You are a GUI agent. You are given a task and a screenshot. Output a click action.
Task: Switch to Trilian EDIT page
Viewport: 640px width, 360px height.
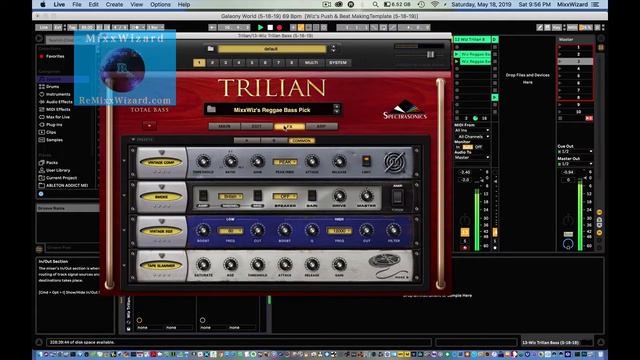[x=257, y=126]
